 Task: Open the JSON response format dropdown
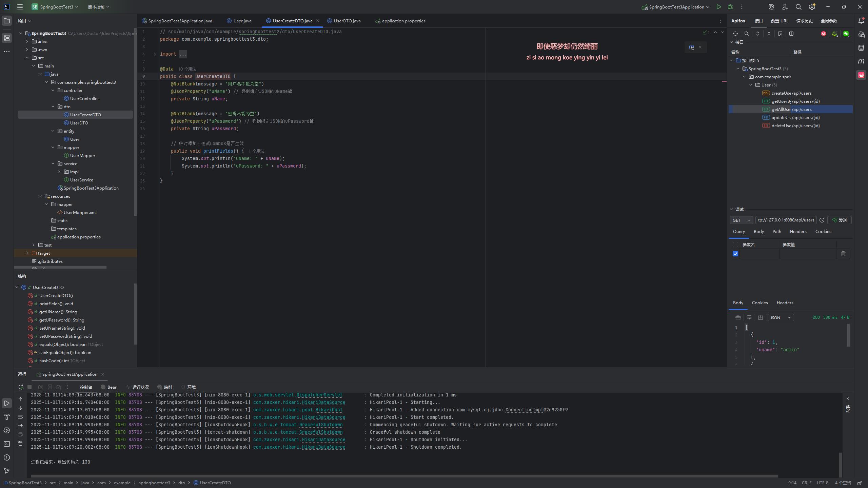[781, 317]
